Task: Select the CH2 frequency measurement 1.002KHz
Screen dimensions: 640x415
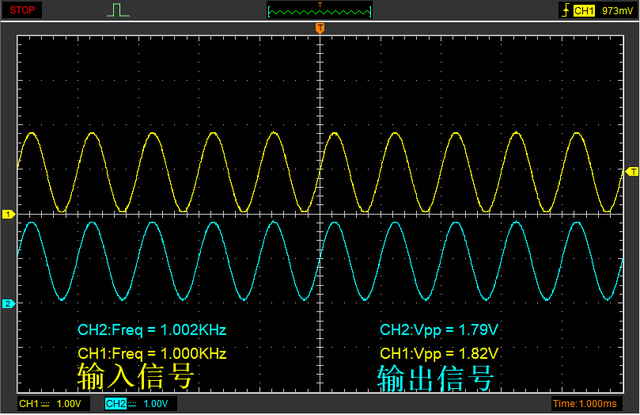Action: tap(152, 330)
